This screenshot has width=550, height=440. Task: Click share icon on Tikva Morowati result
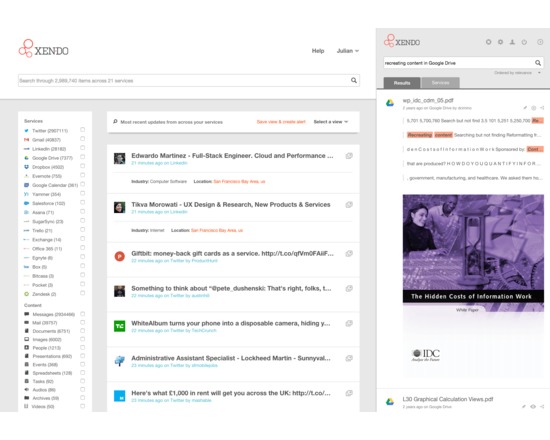(x=349, y=205)
